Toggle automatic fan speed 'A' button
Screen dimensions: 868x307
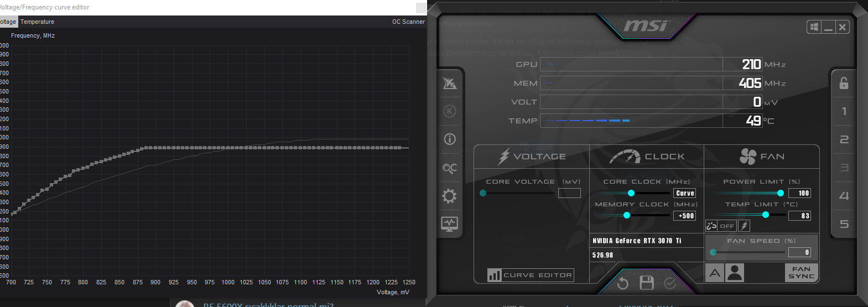[x=715, y=273]
